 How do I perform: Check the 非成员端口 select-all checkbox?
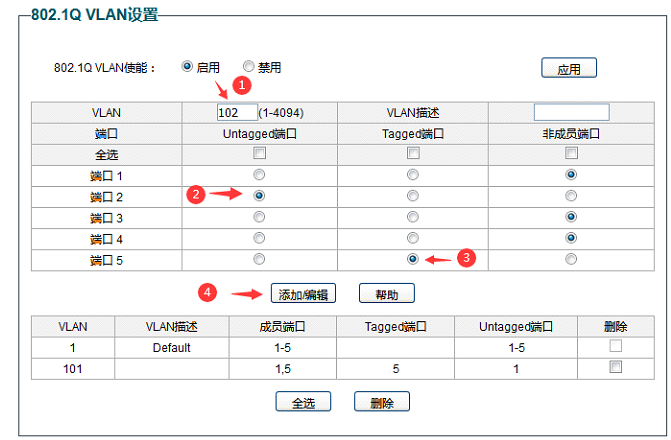[571, 153]
